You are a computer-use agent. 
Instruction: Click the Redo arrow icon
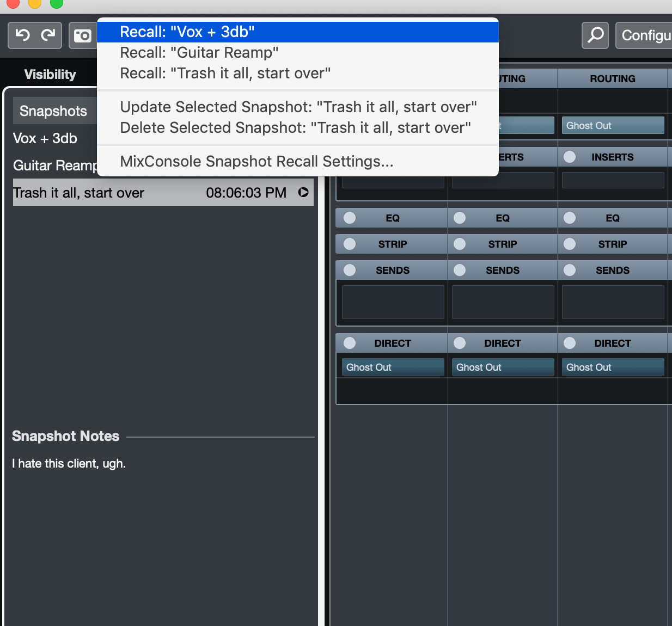[x=48, y=35]
